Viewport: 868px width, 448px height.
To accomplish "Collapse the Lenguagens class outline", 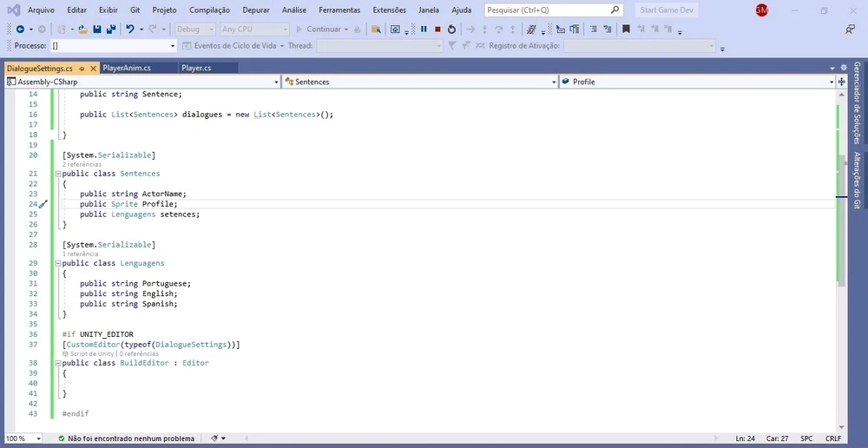I will [x=56, y=263].
